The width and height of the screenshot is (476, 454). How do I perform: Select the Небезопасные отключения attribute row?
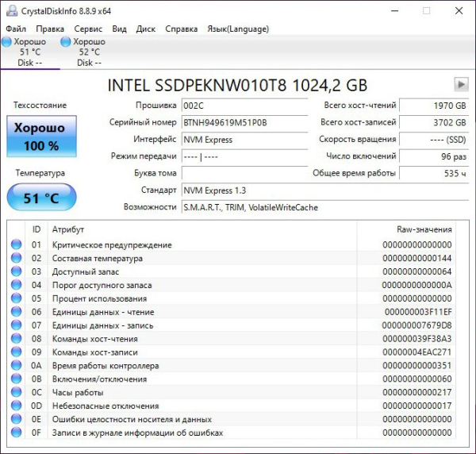232,406
